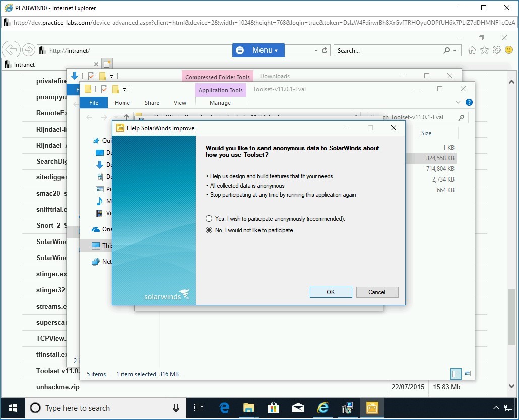Open the blue Menu dropdown
Screen dimensions: 519x420
pyautogui.click(x=258, y=50)
